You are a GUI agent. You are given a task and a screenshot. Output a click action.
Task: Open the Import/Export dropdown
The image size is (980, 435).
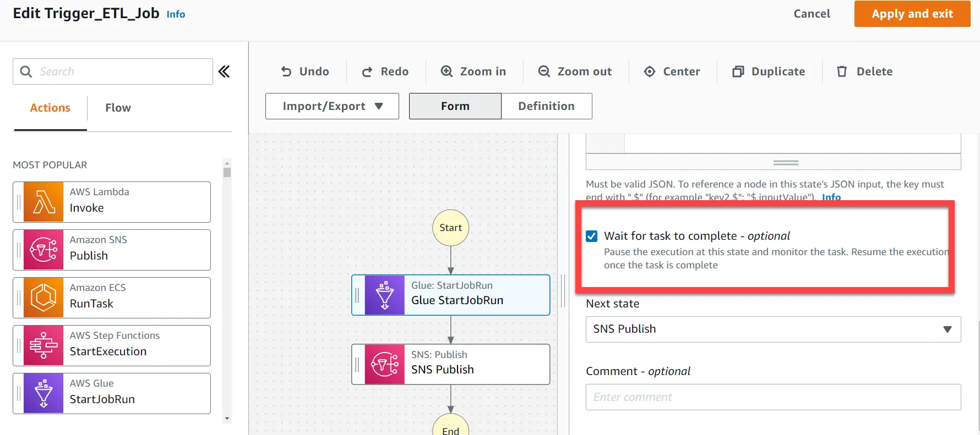coord(332,106)
